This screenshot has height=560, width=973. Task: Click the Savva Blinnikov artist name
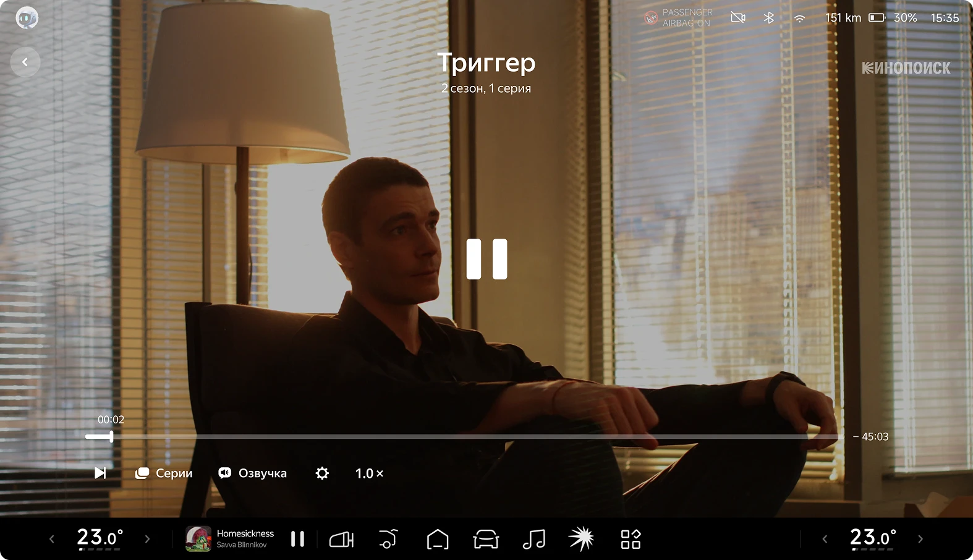click(242, 545)
